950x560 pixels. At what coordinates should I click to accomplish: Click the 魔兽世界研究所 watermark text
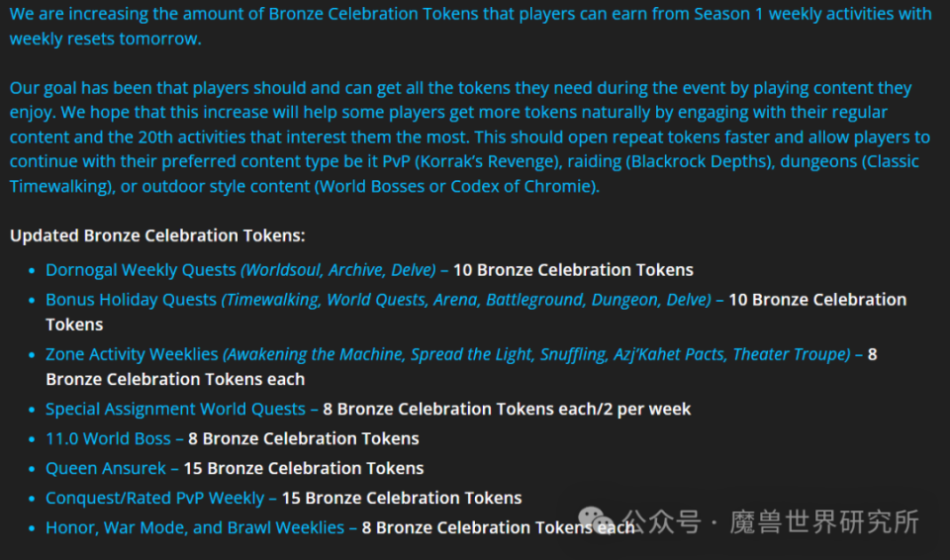(824, 520)
